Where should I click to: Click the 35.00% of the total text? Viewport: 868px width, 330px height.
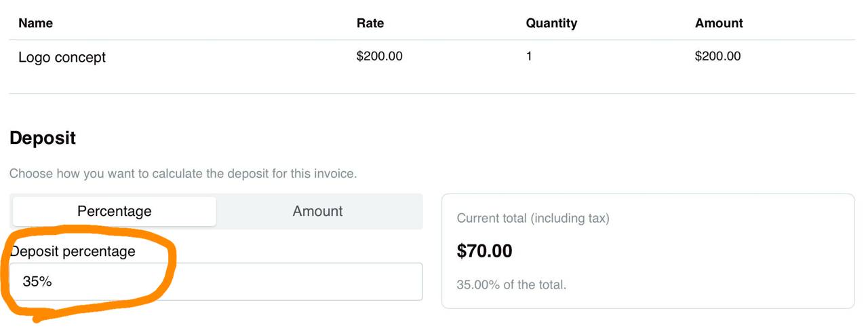(511, 285)
